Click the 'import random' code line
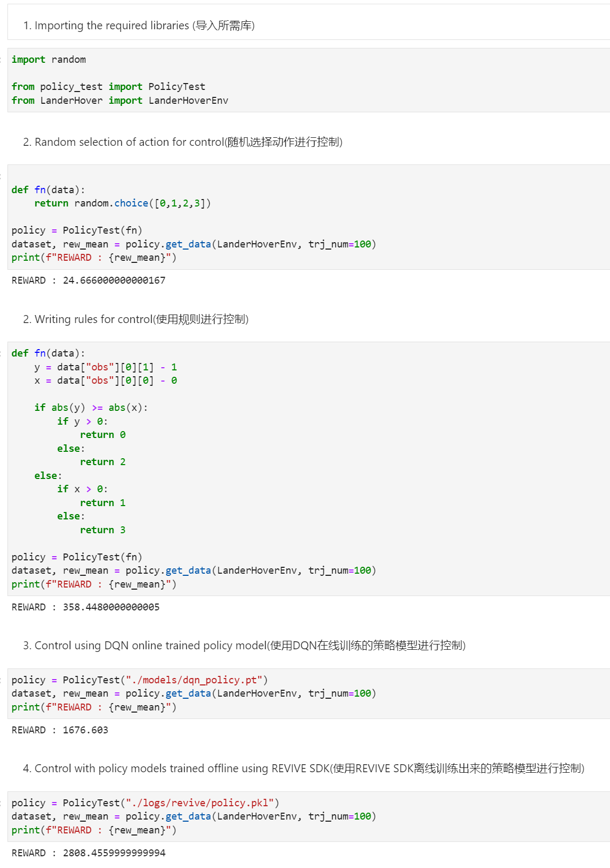 [49, 60]
